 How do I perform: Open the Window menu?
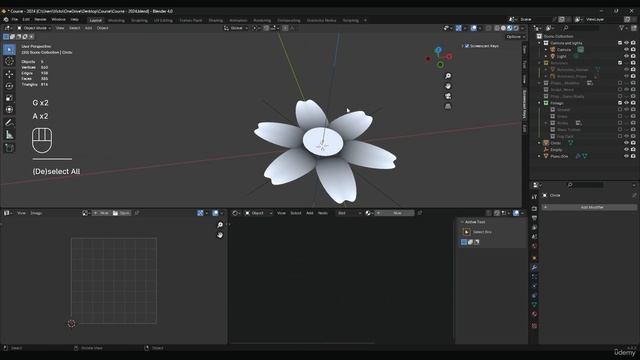[58, 20]
